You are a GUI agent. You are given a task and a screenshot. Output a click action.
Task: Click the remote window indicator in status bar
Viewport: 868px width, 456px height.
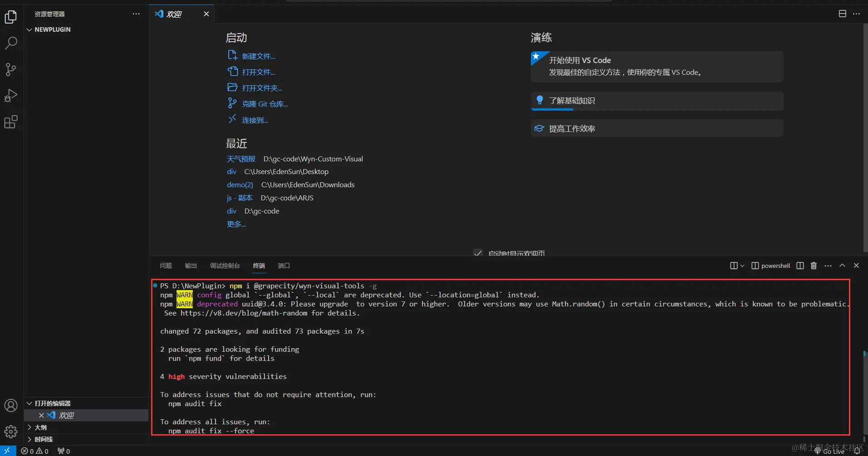8,451
